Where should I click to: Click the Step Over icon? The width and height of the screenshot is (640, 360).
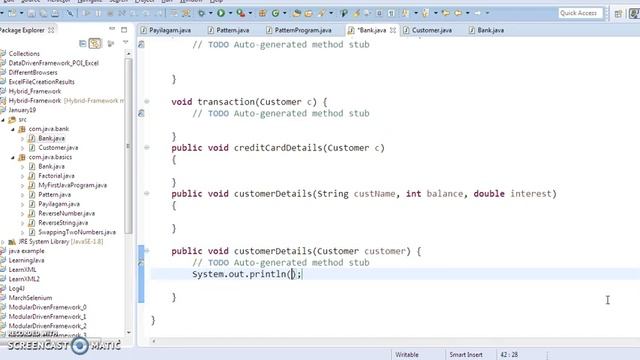coord(146,13)
